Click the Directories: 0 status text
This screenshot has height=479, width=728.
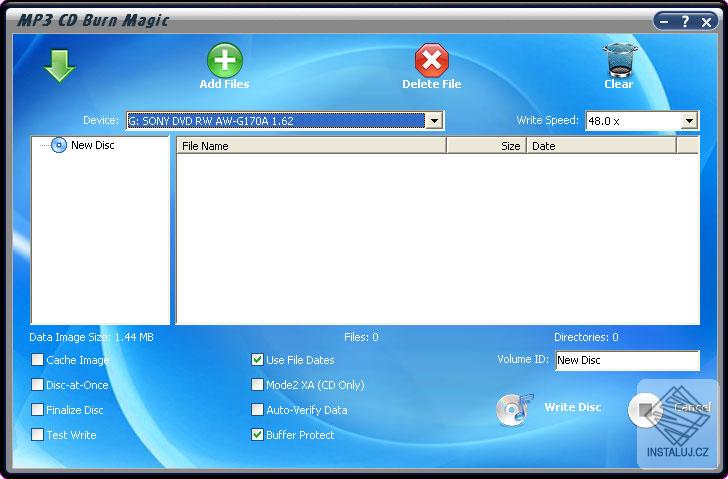click(586, 337)
